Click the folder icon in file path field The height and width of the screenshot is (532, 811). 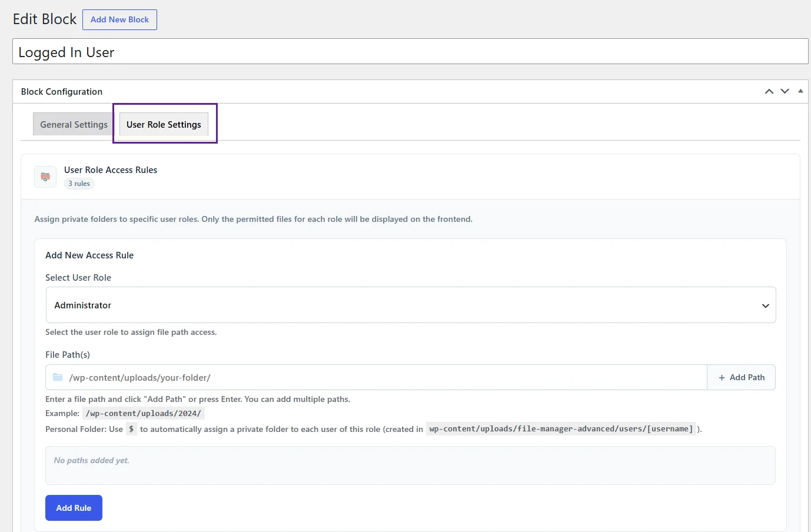(x=58, y=377)
